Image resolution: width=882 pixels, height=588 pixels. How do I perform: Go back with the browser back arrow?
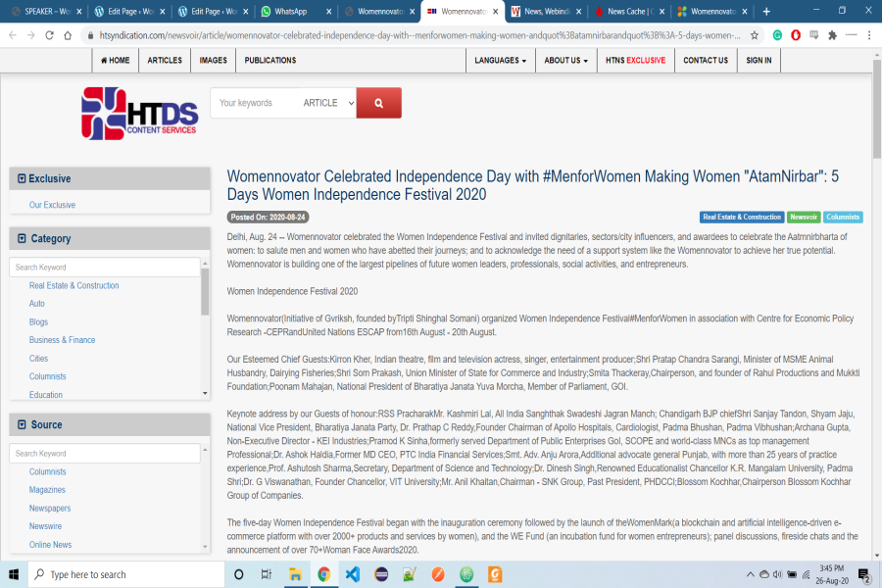coord(13,35)
